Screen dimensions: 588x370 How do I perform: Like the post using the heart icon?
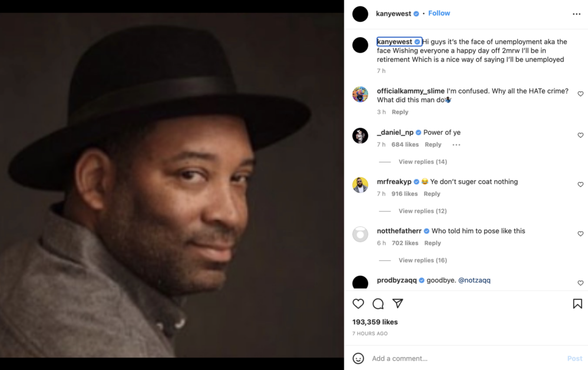tap(358, 303)
